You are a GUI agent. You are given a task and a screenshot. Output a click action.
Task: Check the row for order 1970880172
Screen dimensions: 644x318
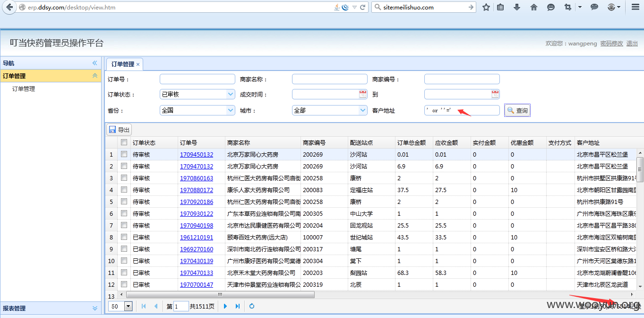point(124,190)
